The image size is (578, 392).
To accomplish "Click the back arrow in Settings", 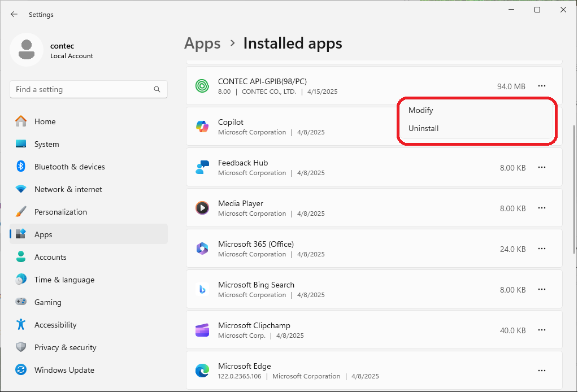I will 14,14.
